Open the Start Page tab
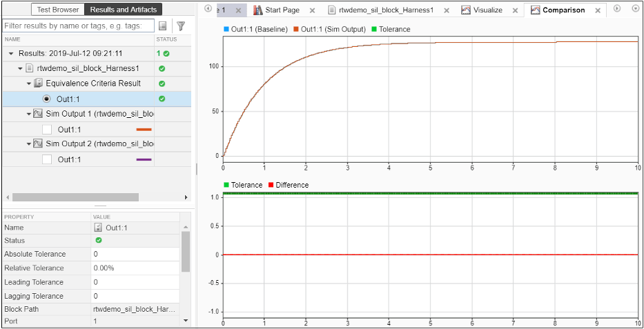The height and width of the screenshot is (329, 644). click(282, 10)
